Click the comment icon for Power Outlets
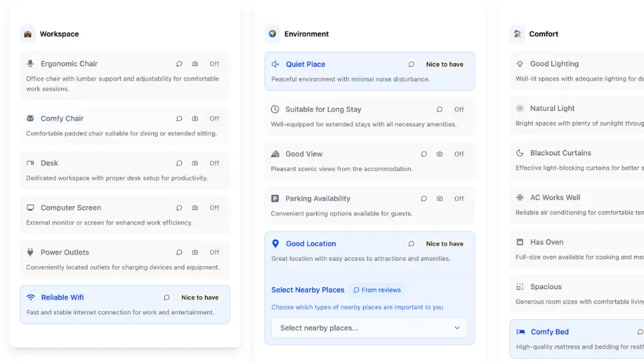 179,252
